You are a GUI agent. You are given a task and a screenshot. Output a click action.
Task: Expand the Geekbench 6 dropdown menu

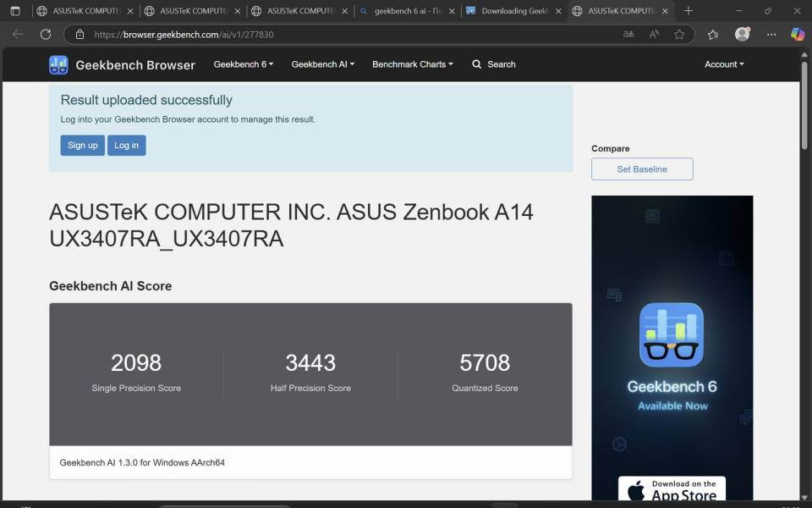pyautogui.click(x=244, y=64)
